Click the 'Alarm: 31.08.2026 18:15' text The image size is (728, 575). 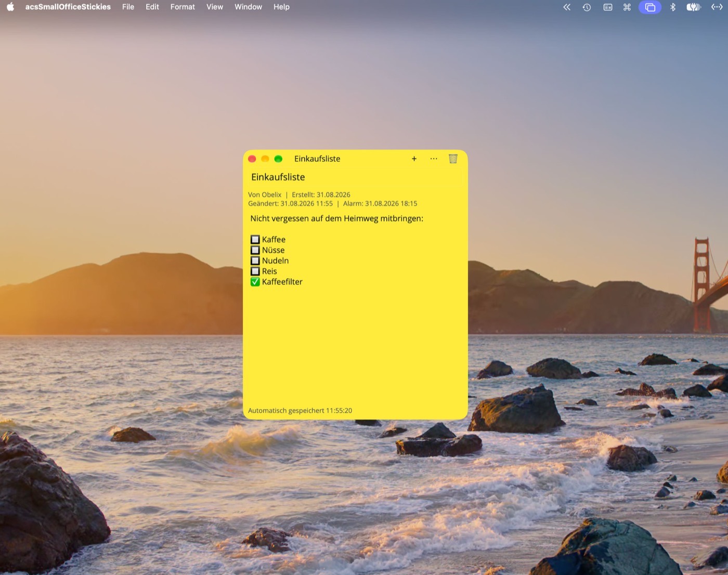click(x=380, y=204)
